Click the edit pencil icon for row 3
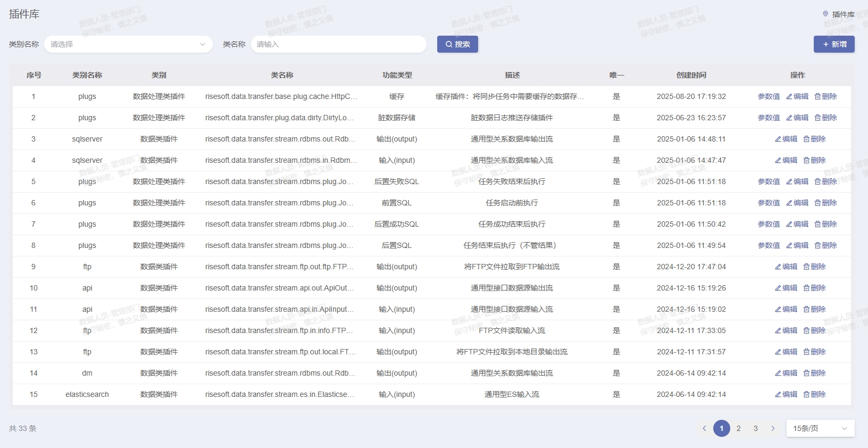868x448 pixels. pyautogui.click(x=778, y=139)
